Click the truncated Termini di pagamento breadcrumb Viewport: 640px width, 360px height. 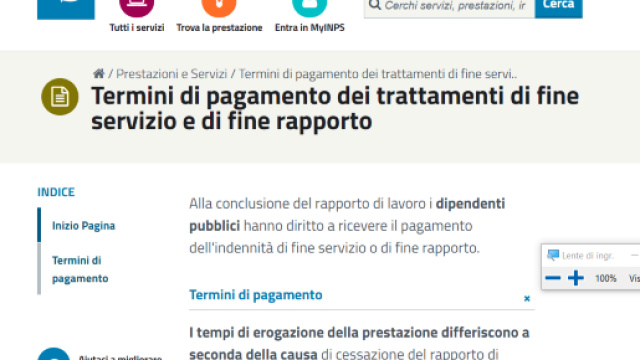click(378, 74)
